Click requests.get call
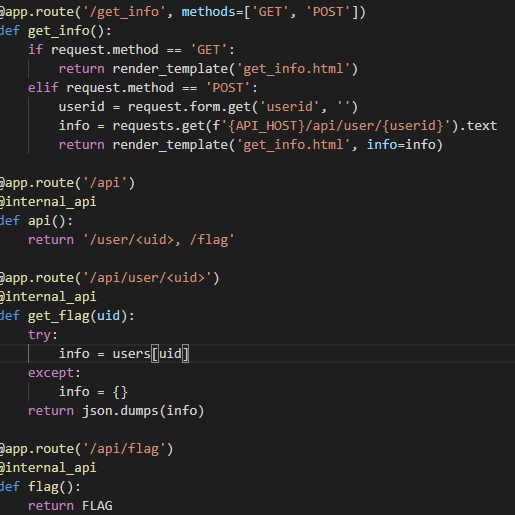 click(x=158, y=126)
